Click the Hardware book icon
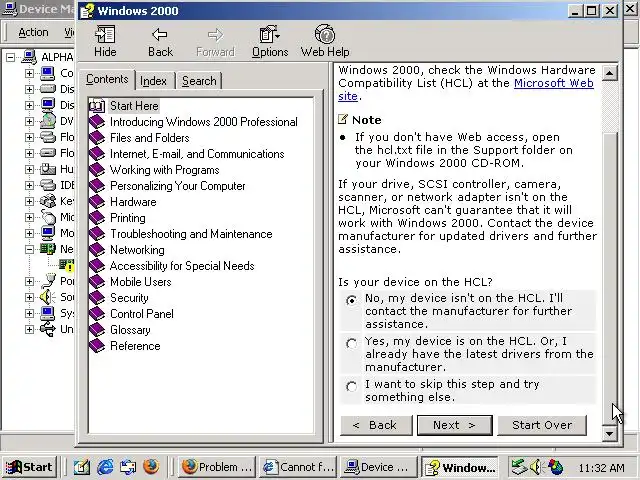The height and width of the screenshot is (480, 640). pyautogui.click(x=97, y=202)
